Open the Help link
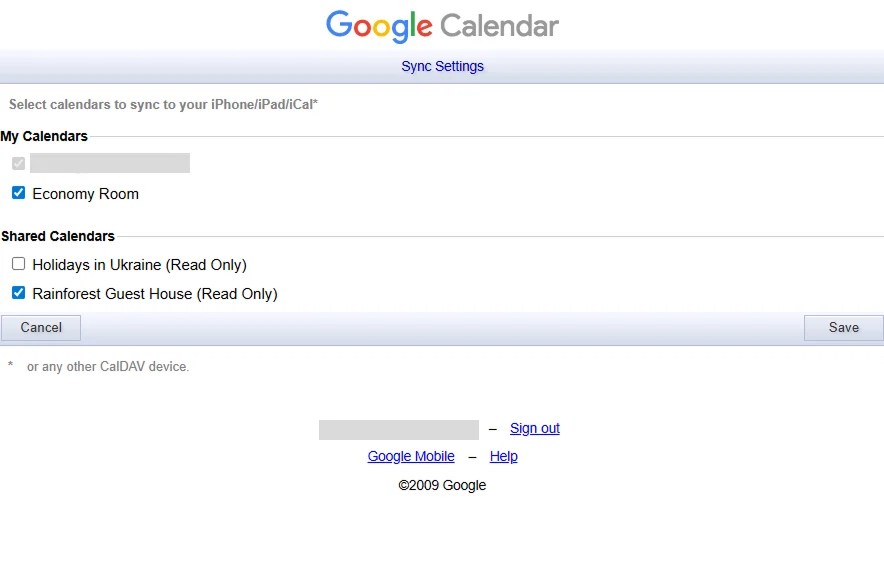The height and width of the screenshot is (574, 884). click(503, 456)
